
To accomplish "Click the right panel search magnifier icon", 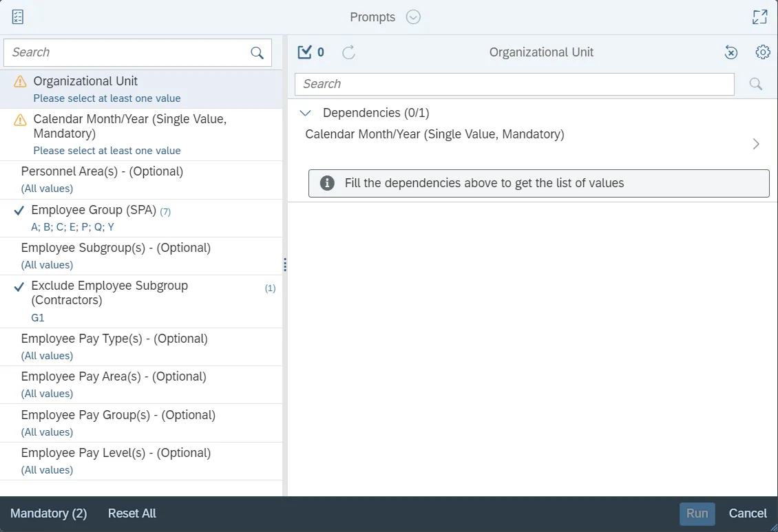I will pyautogui.click(x=755, y=84).
